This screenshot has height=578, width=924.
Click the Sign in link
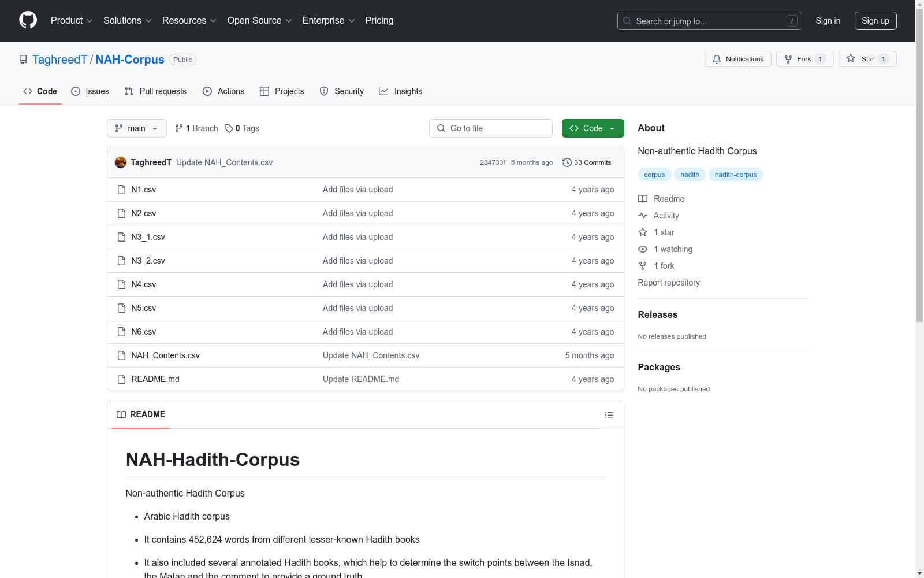828,21
